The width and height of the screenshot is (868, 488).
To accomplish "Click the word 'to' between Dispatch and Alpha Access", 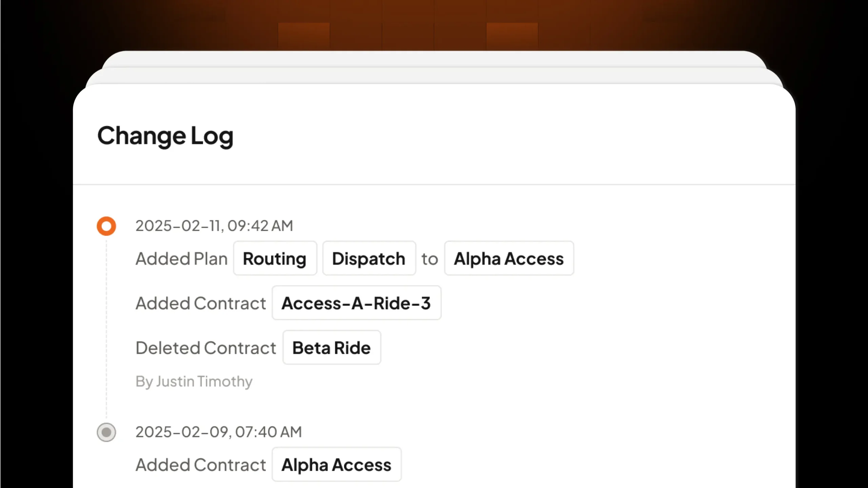I will coord(430,259).
